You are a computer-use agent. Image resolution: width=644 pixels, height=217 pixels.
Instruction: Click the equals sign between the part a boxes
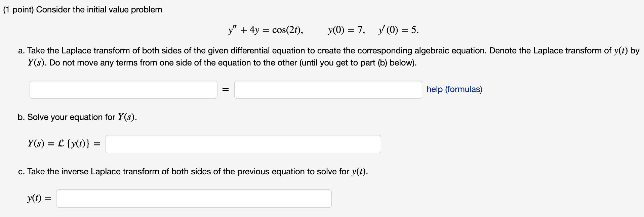pos(226,89)
